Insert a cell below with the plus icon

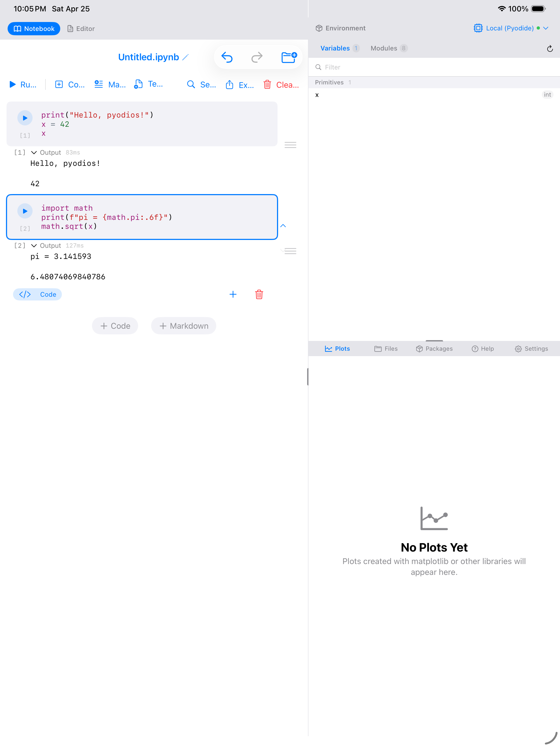233,295
